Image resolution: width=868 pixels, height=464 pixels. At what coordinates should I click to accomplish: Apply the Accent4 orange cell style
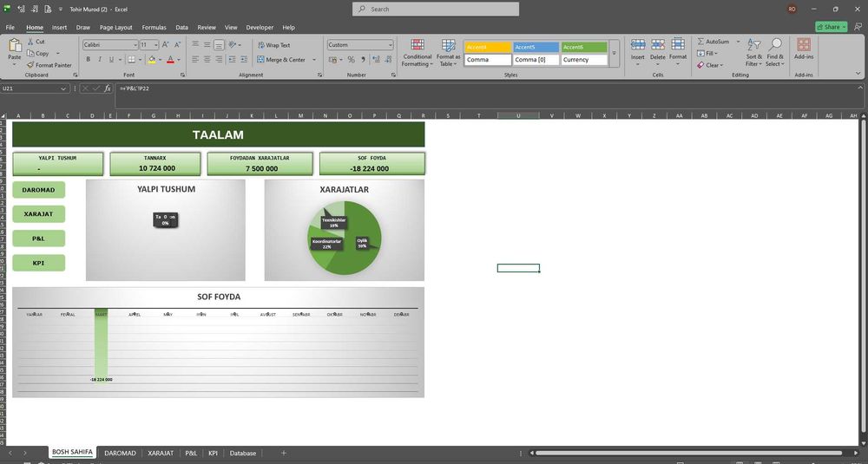pyautogui.click(x=487, y=47)
